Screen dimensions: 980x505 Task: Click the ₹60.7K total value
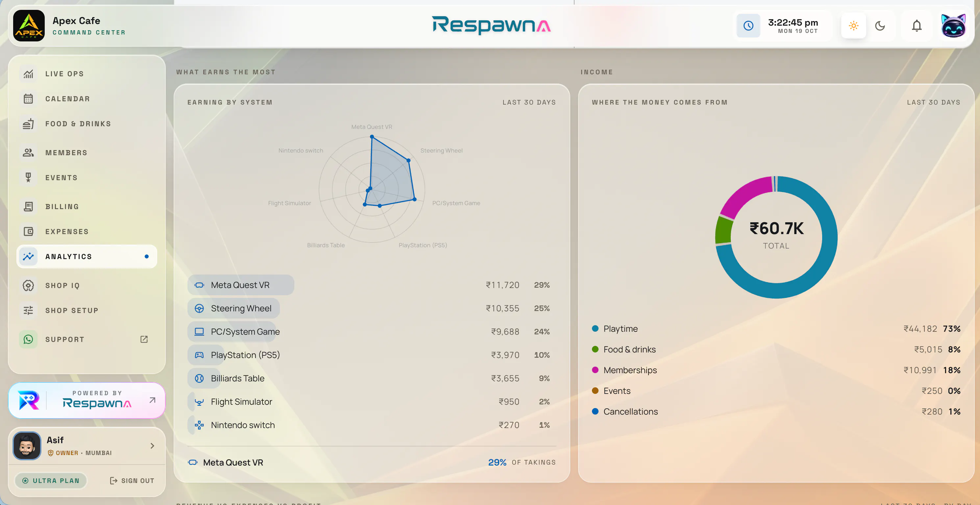[776, 228]
